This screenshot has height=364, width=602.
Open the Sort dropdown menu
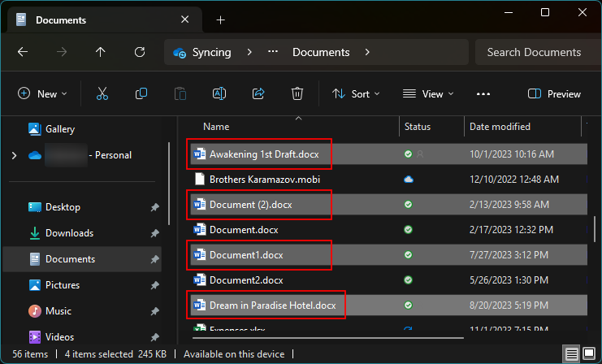(x=356, y=93)
